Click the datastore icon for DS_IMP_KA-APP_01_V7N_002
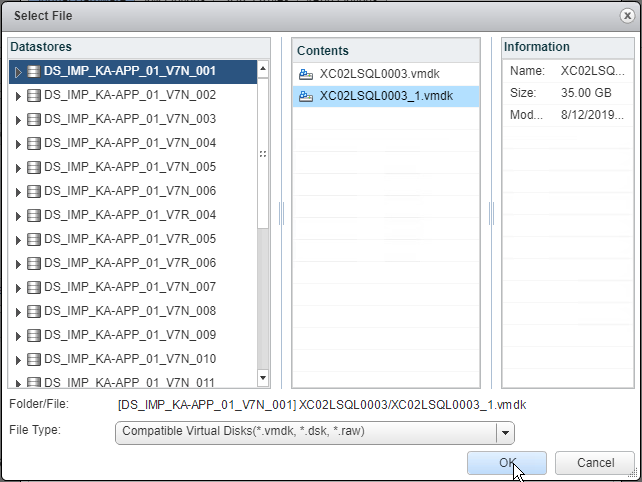The height and width of the screenshot is (482, 642). point(34,96)
